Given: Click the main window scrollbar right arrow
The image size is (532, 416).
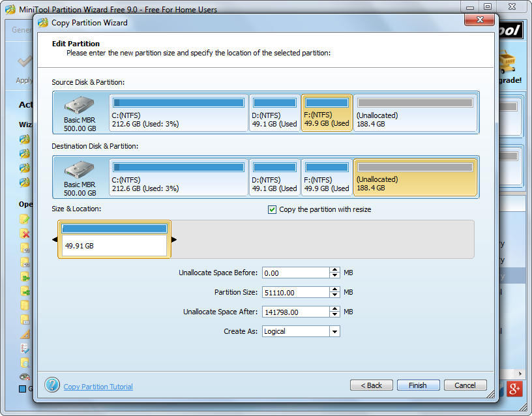Looking at the screenshot, I should [x=520, y=374].
